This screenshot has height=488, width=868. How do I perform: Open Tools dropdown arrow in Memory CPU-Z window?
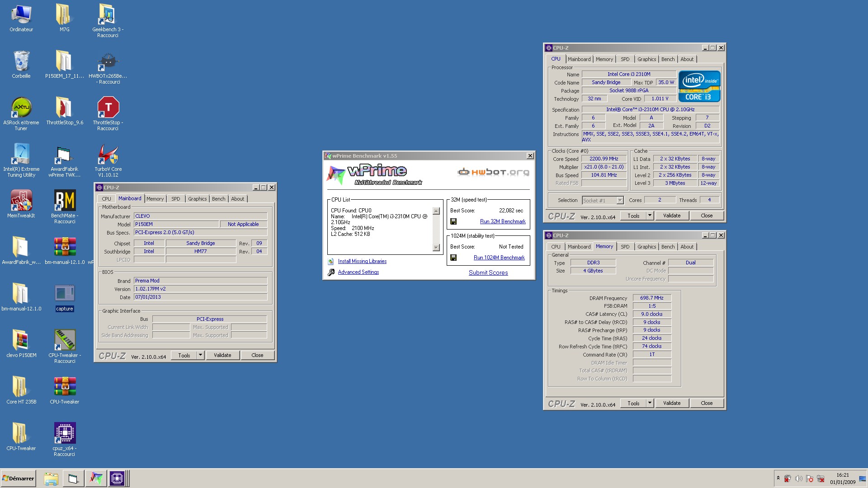click(650, 403)
